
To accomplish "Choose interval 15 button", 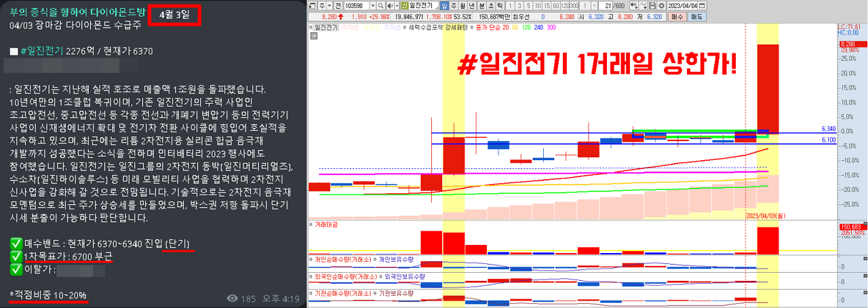I will (x=547, y=5).
